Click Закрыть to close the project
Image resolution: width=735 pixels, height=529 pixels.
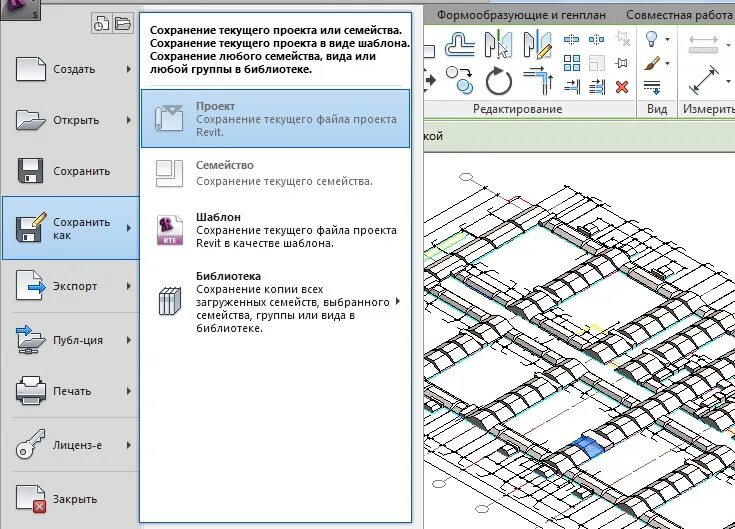(x=70, y=499)
